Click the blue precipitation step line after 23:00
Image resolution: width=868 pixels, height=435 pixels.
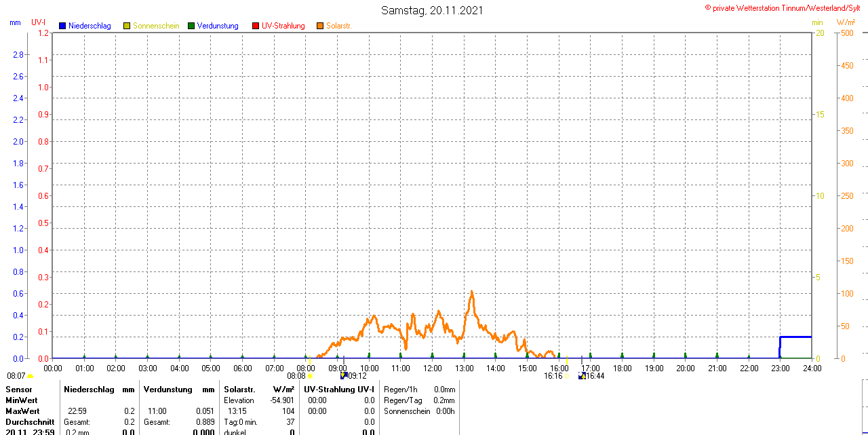point(796,337)
